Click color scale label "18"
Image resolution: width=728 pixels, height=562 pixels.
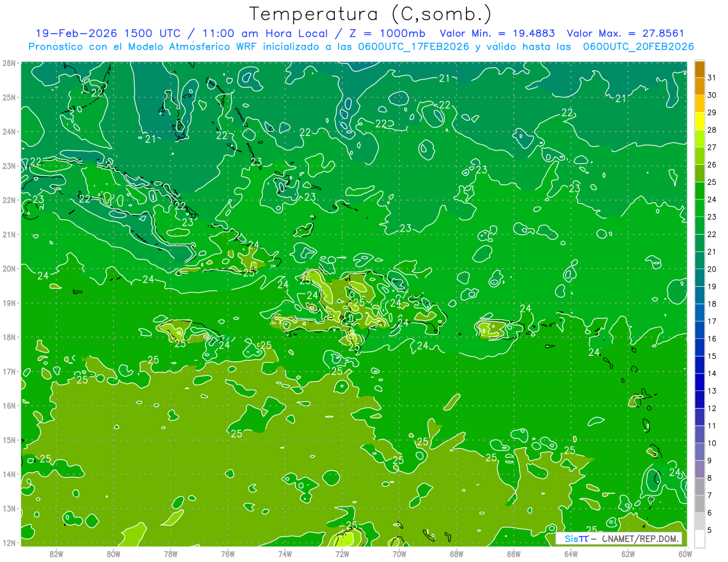point(712,303)
